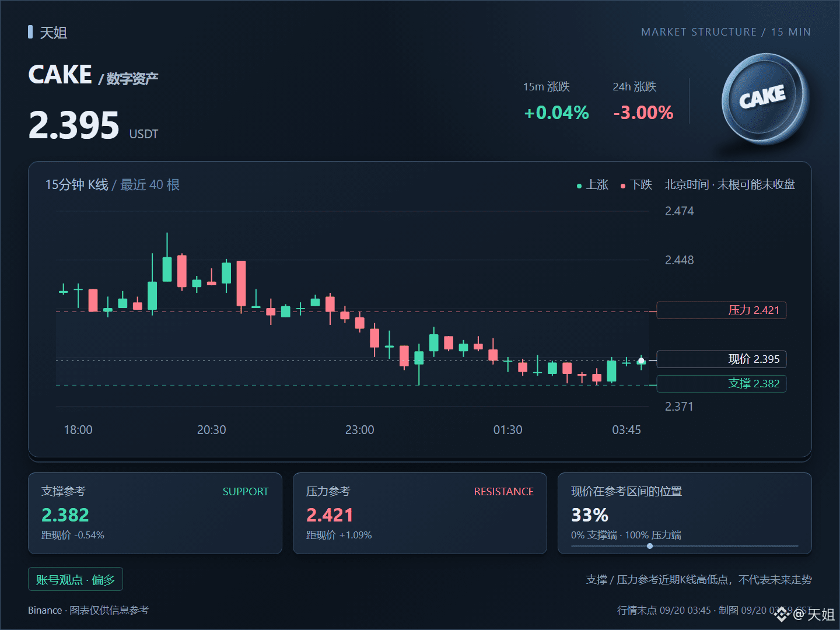Click the red 下跌 legend dot
The image size is (840, 630).
pyautogui.click(x=622, y=186)
